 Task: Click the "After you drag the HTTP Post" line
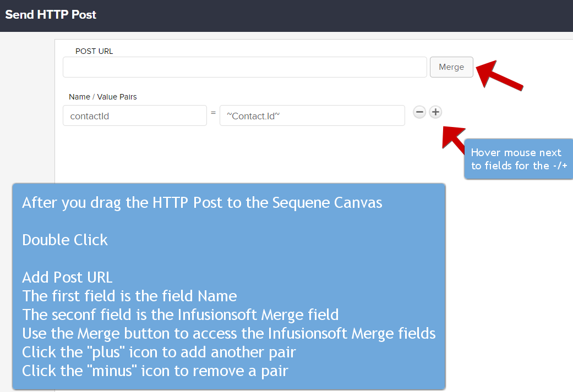pyautogui.click(x=202, y=202)
